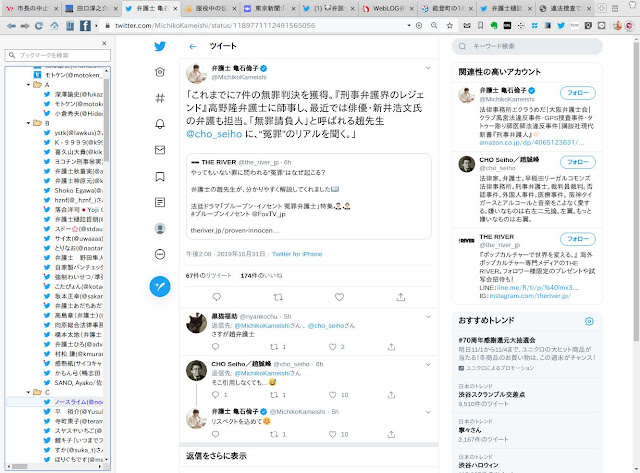Open Twitter home timeline icon
Screen dimensions: 640x473
tap(160, 72)
